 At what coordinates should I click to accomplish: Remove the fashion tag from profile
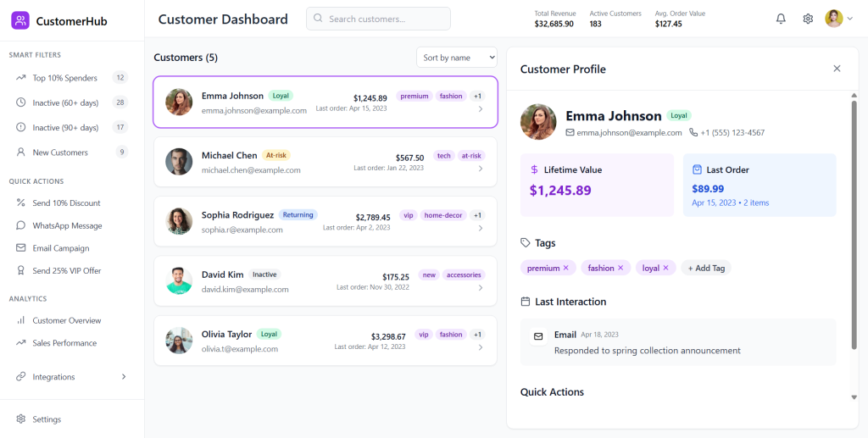pos(620,268)
